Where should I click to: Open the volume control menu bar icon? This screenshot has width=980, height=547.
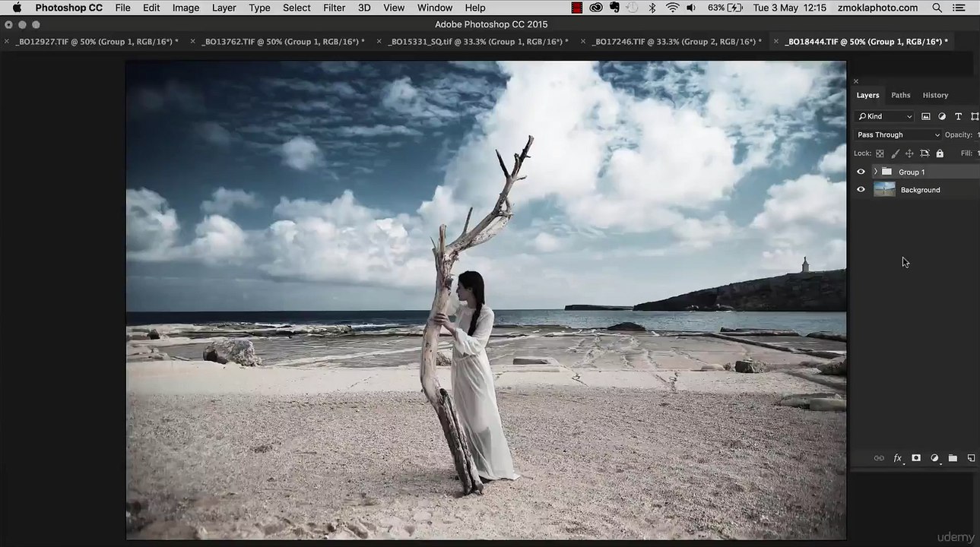(x=691, y=8)
